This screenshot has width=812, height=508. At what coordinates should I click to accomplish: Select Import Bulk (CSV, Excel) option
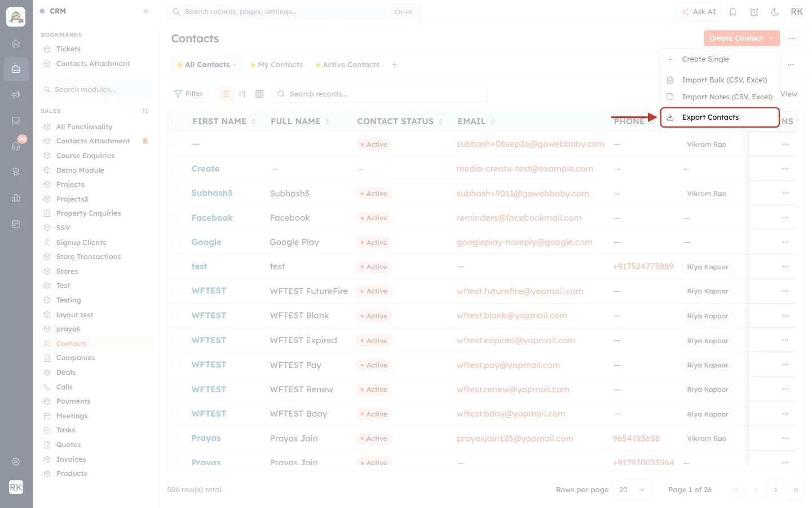click(x=720, y=80)
